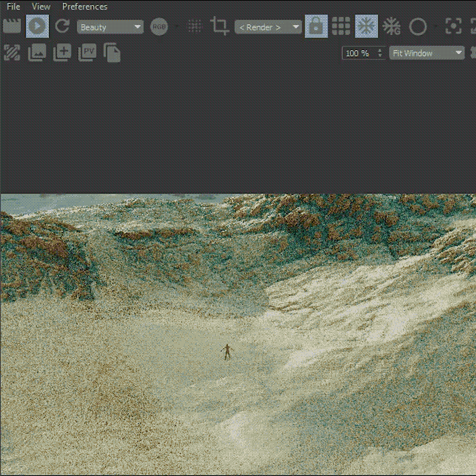Click the circle icon in toolbar
Image resolution: width=476 pixels, height=476 pixels.
coord(418,26)
